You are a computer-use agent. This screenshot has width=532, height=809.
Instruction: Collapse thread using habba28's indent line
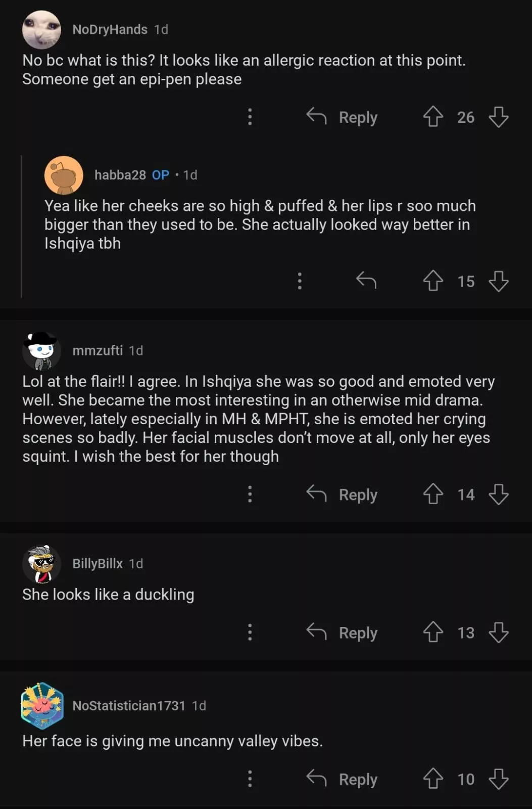[x=21, y=227]
